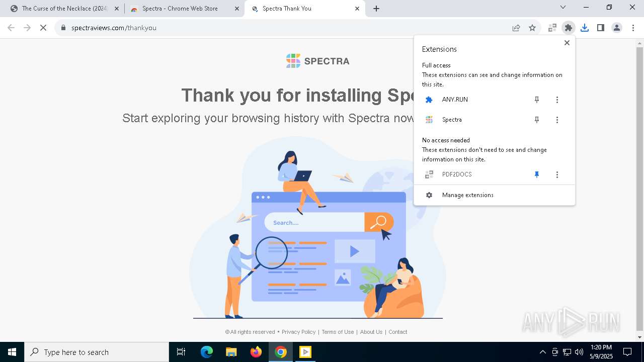Click the Manage extensions gear icon
Image resolution: width=644 pixels, height=362 pixels.
[x=429, y=195]
